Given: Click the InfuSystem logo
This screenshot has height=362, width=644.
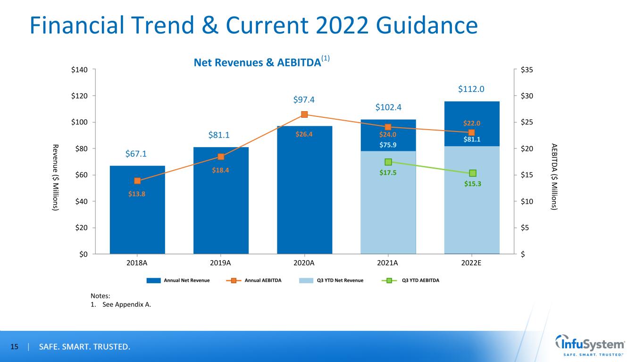Looking at the screenshot, I should (591, 346).
